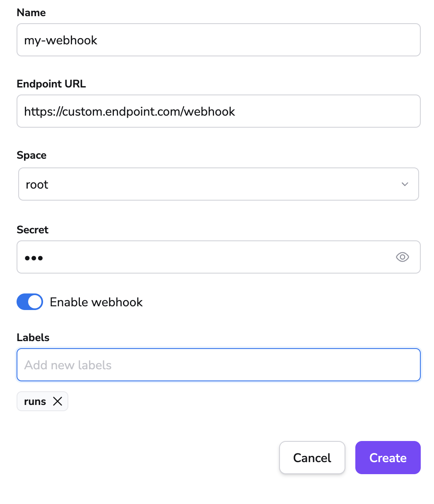The height and width of the screenshot is (504, 434).
Task: Place cursor on the masked secret dots
Action: pos(34,258)
